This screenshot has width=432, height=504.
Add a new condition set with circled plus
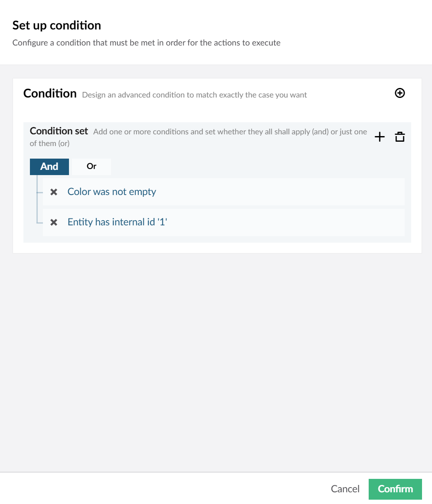point(399,93)
